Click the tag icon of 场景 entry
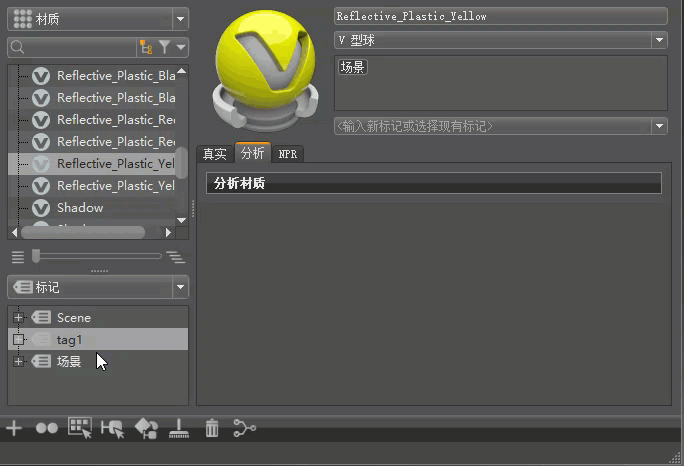This screenshot has height=466, width=684. (x=41, y=361)
